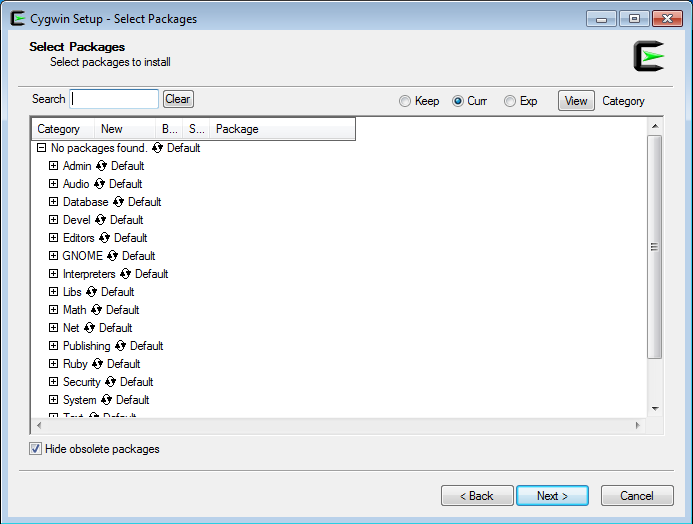The height and width of the screenshot is (524, 693).
Task: Expand the Editors category
Action: (53, 238)
